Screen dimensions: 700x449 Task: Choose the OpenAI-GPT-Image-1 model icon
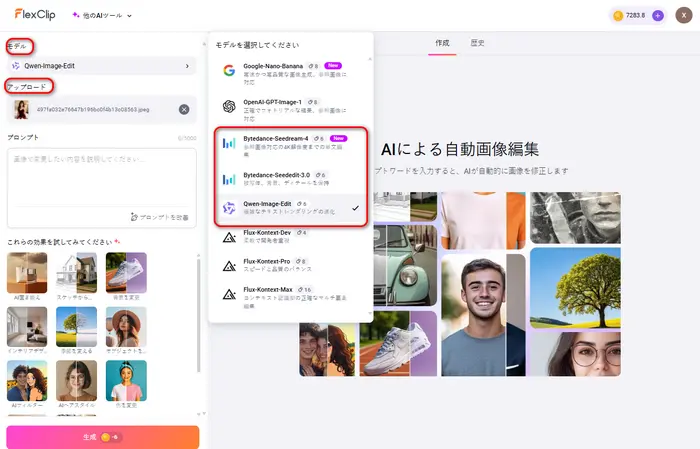click(x=229, y=106)
